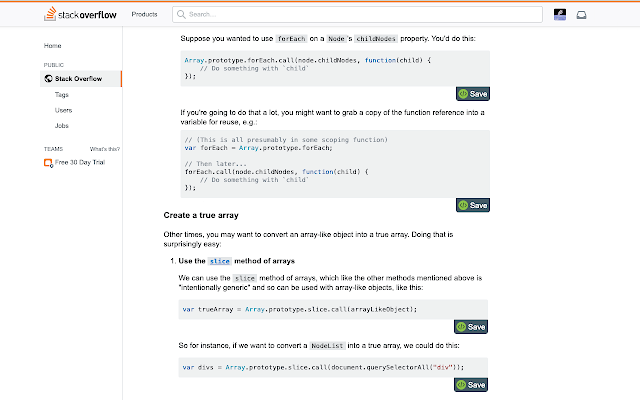The width and height of the screenshot is (640, 400).
Task: Click the Teams briefcase icon
Action: pos(48,163)
